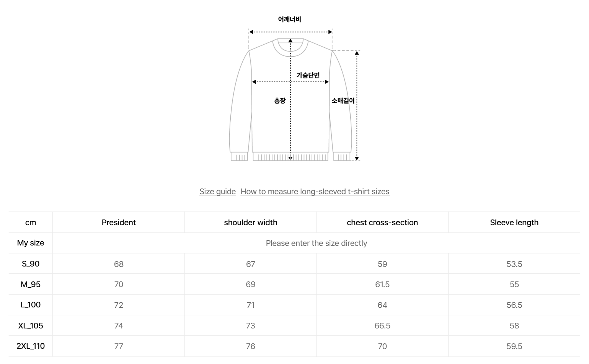Select the S_90 size row label
Image resolution: width=589 pixels, height=364 pixels.
(31, 264)
